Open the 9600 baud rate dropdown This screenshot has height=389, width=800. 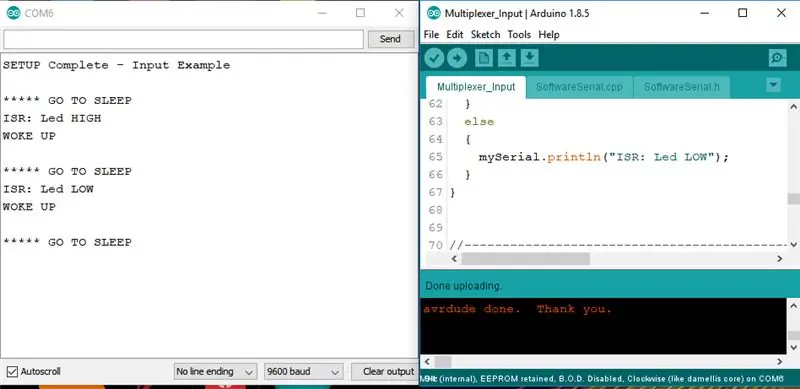(303, 372)
